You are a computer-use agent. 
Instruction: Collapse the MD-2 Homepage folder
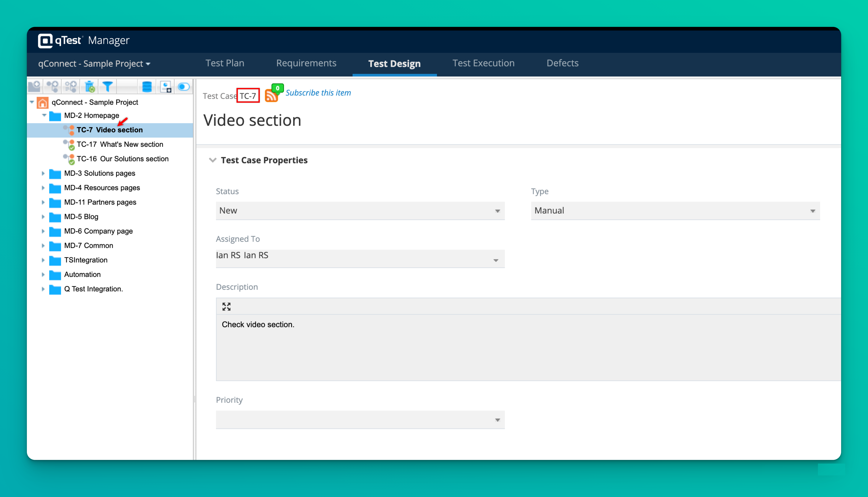click(x=44, y=115)
